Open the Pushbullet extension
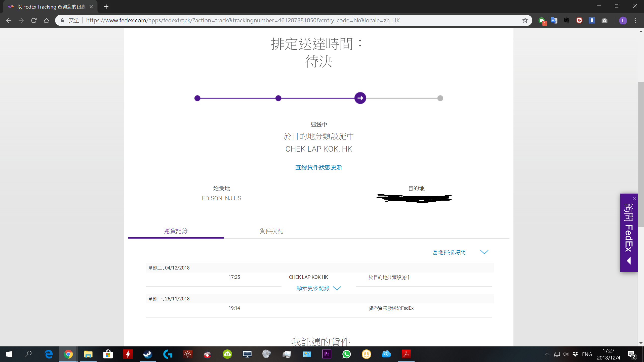Screen dimensions: 644x362 pyautogui.click(x=542, y=21)
